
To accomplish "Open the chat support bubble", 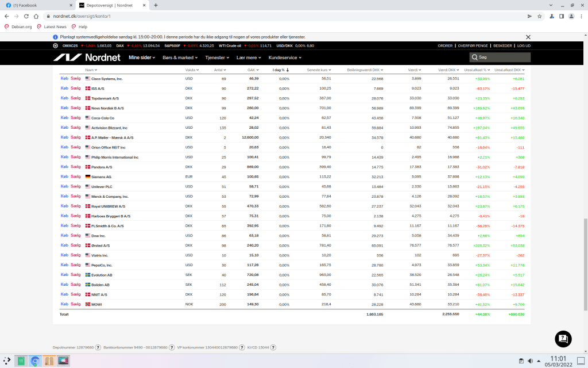I will click(x=563, y=339).
